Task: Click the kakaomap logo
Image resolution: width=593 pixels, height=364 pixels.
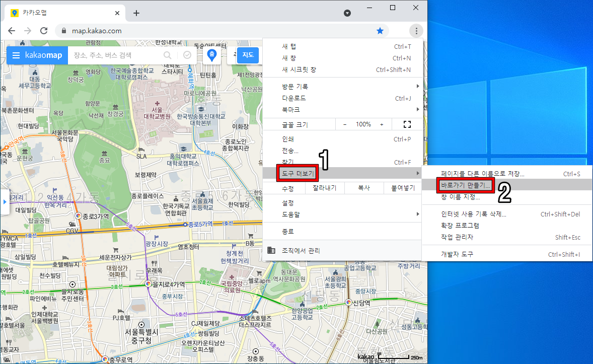Action: (43, 55)
